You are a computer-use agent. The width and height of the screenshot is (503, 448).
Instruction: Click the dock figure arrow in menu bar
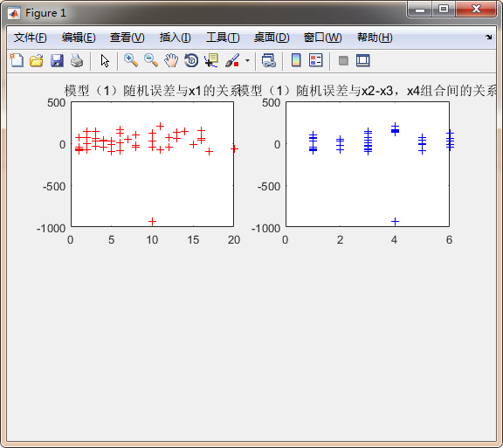[x=488, y=38]
